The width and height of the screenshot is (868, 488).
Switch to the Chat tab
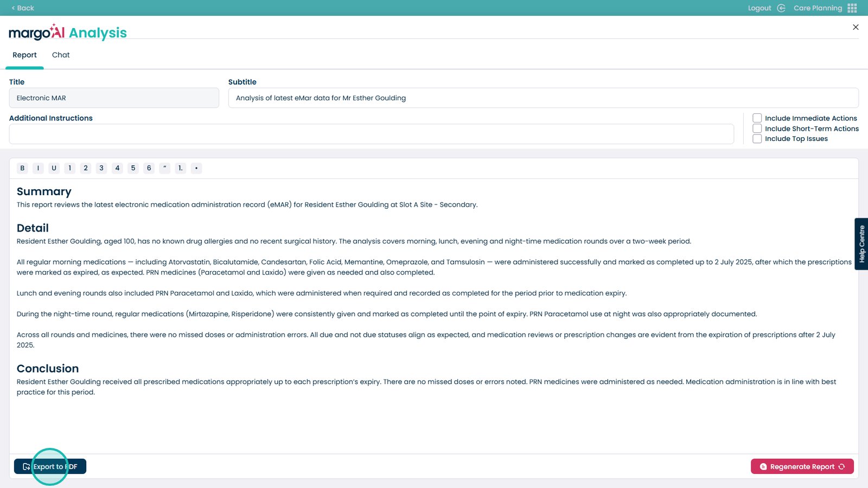point(61,55)
